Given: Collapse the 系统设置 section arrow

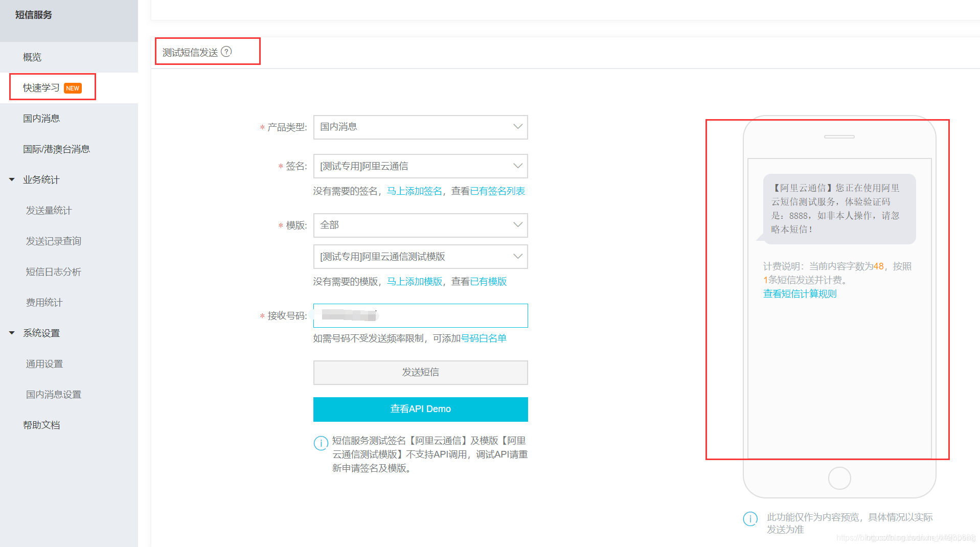Looking at the screenshot, I should click(x=12, y=333).
